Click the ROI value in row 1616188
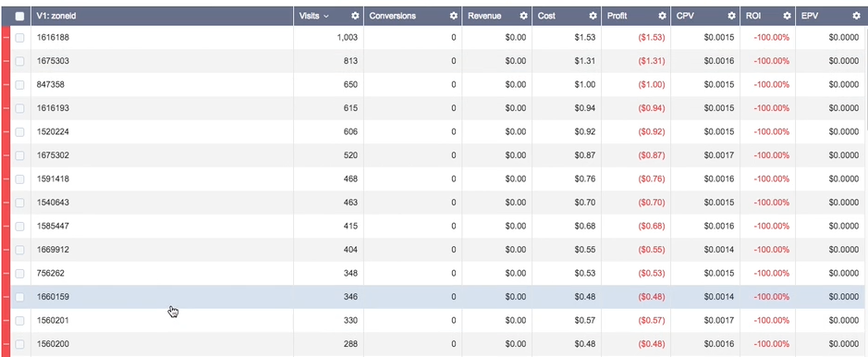This screenshot has width=868, height=357. click(772, 38)
